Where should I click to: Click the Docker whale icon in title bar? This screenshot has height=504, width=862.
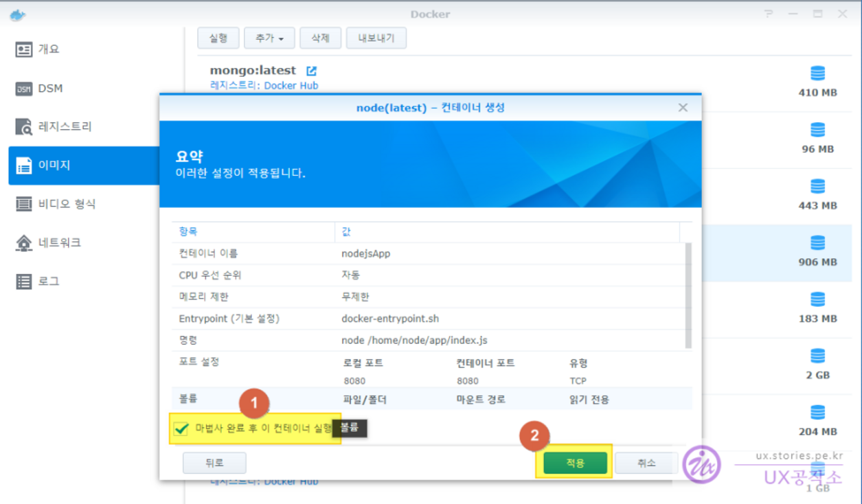click(x=17, y=14)
